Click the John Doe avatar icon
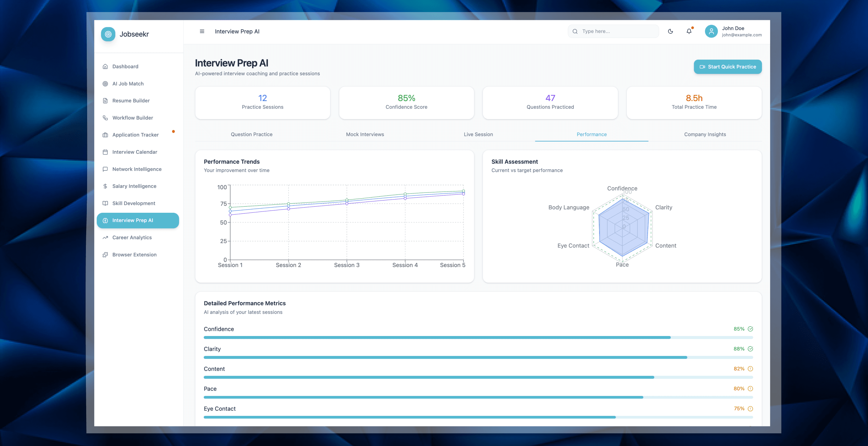 711,31
